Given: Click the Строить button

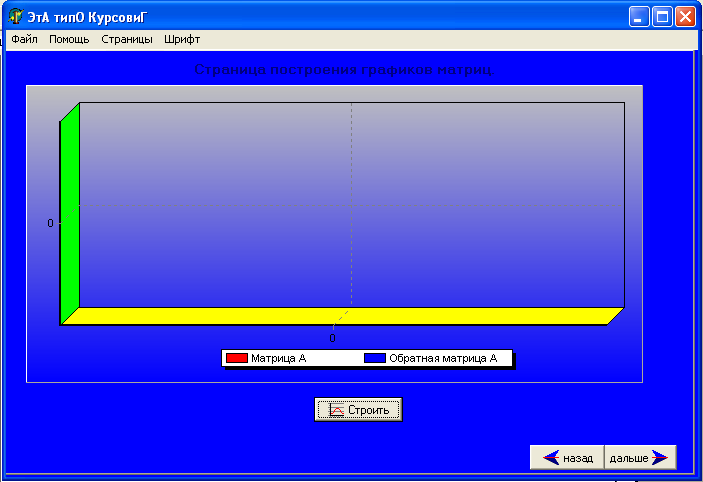Looking at the screenshot, I should pyautogui.click(x=358, y=410).
